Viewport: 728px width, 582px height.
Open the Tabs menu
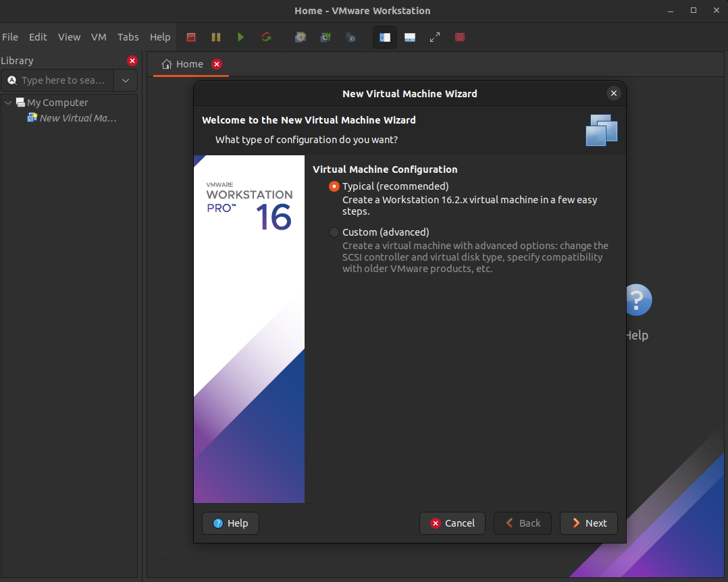pyautogui.click(x=128, y=37)
